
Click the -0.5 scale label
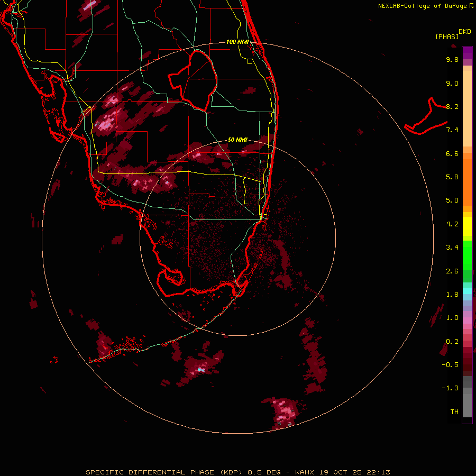450,365
